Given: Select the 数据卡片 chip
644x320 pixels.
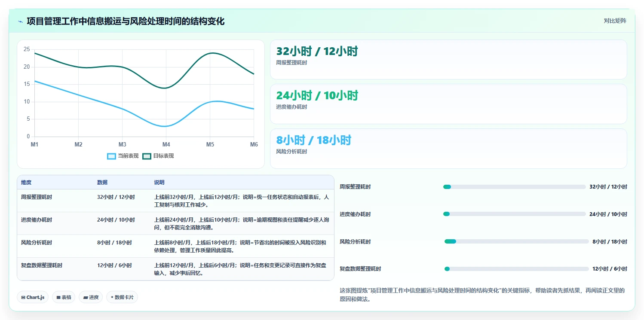Looking at the screenshot, I should (122, 297).
